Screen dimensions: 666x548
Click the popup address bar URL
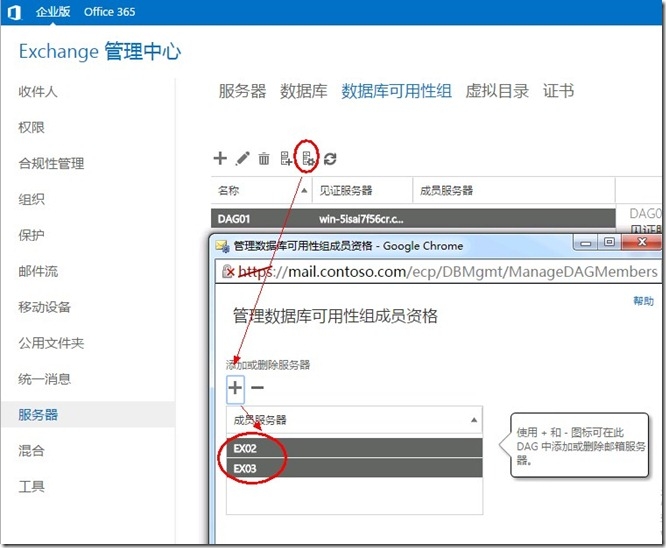click(x=447, y=271)
